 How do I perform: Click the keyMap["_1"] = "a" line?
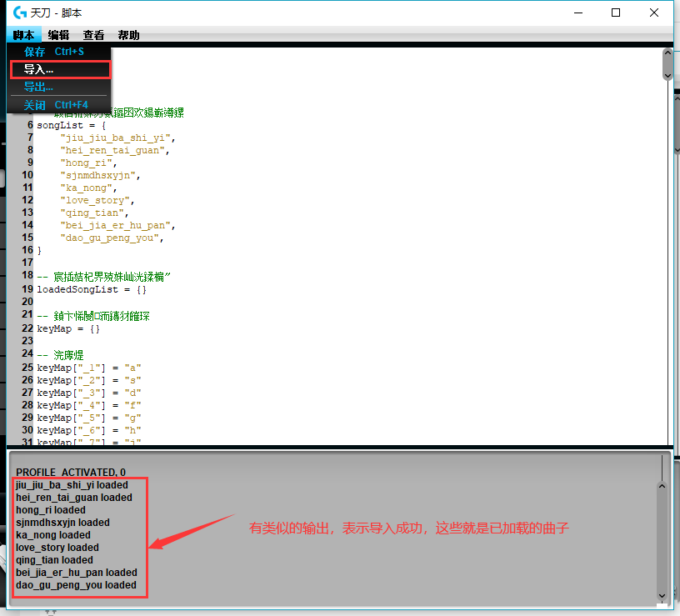coord(89,368)
